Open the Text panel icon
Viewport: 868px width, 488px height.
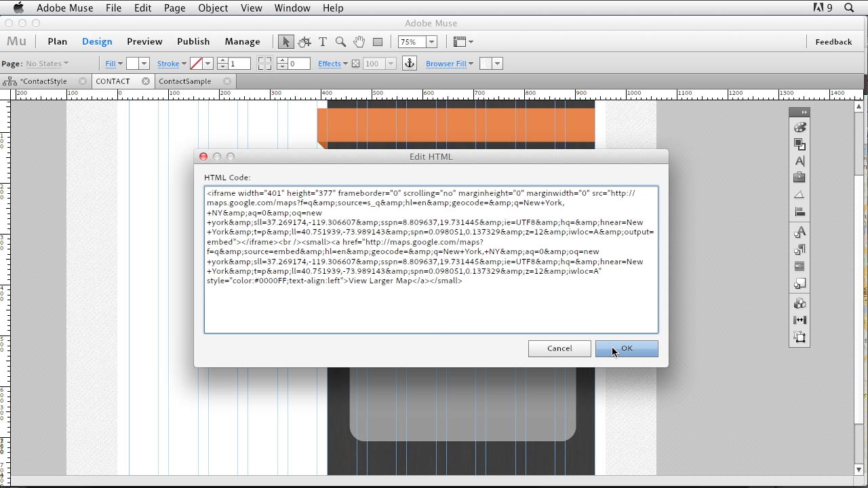click(800, 161)
